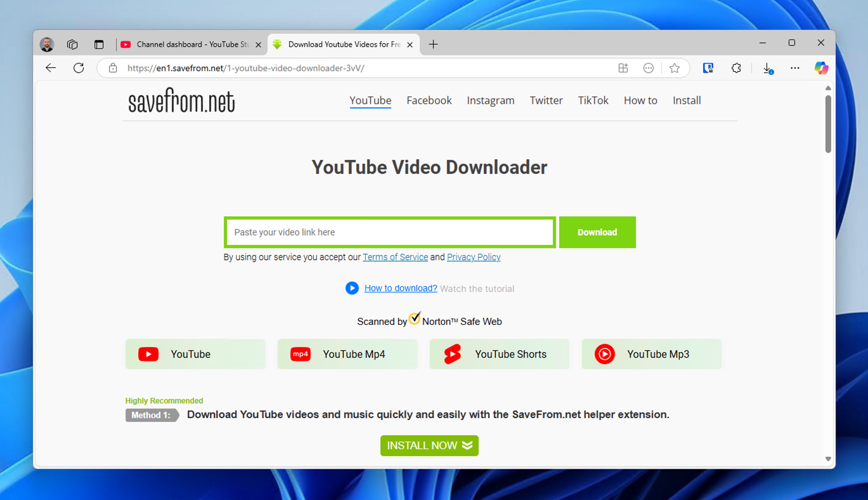The height and width of the screenshot is (500, 868).
Task: Launch the Copilot sidebar icon
Action: click(x=821, y=68)
